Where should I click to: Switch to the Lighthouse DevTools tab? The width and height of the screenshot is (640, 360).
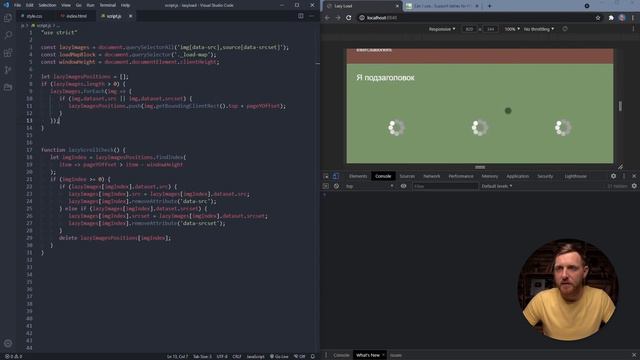pyautogui.click(x=576, y=176)
